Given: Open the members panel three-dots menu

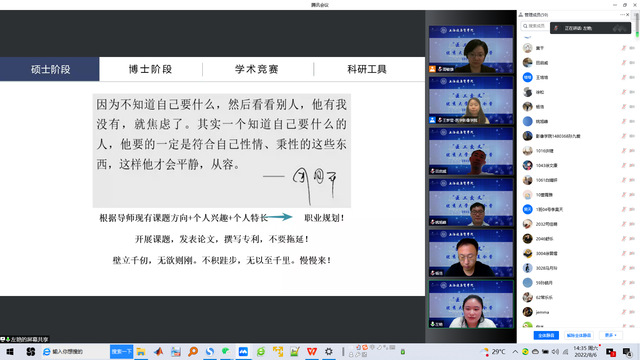Looking at the screenshot, I should [x=622, y=15].
